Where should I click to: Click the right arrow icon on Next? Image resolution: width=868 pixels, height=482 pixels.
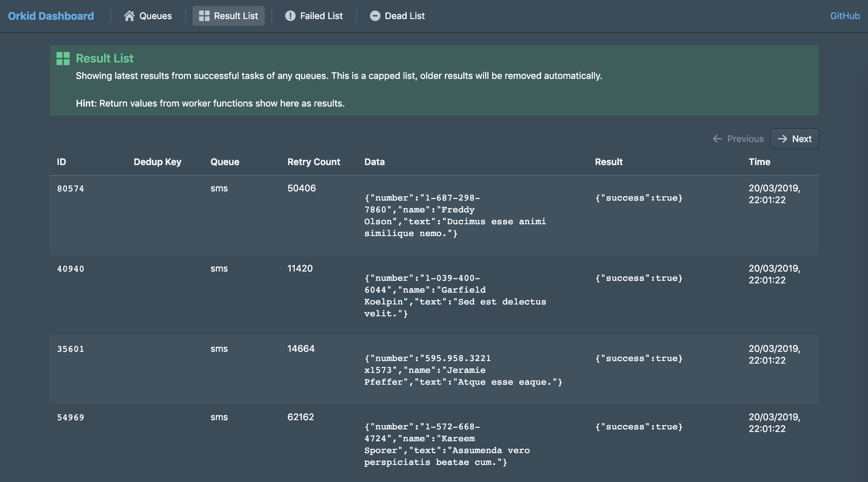(x=782, y=139)
